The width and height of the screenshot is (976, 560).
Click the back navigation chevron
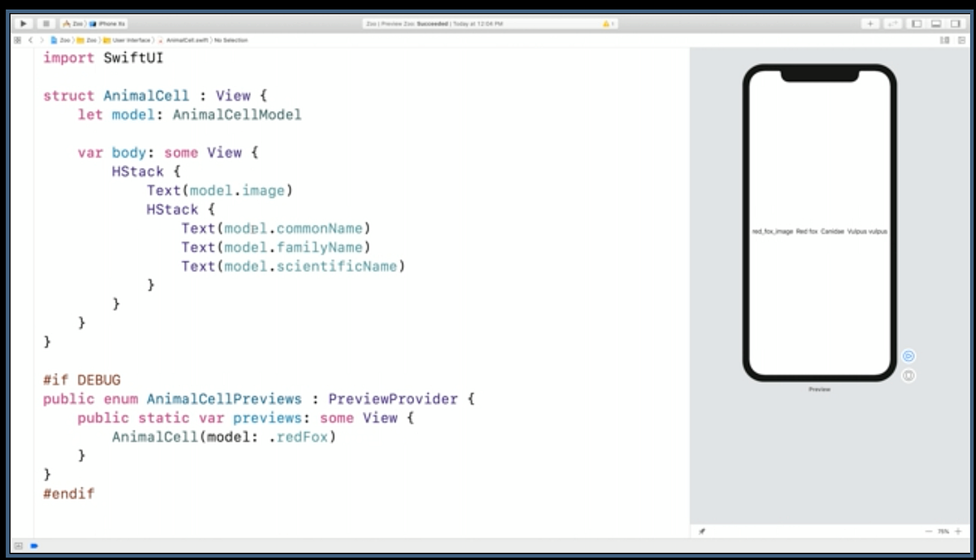(31, 40)
